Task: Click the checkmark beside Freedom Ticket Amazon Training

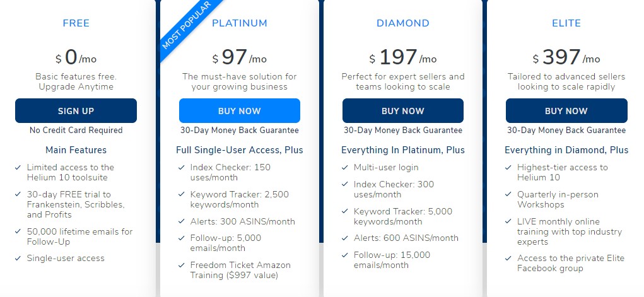Action: pyautogui.click(x=182, y=265)
